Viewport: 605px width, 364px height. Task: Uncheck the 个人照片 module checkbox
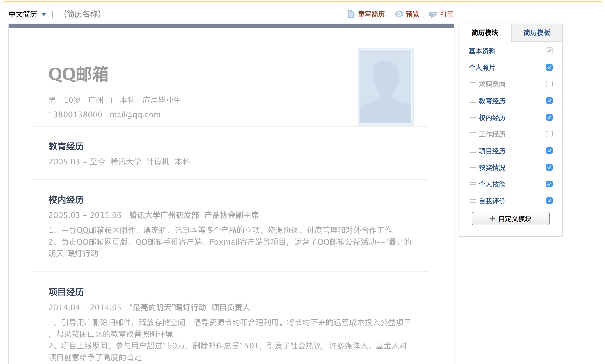549,68
